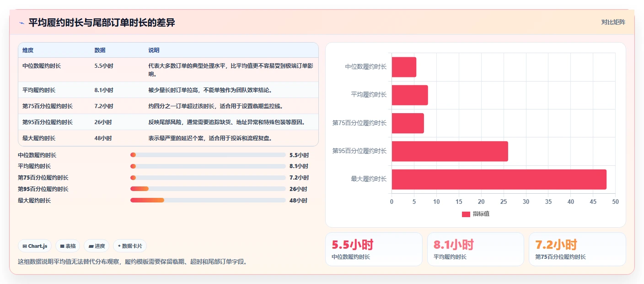Viewport: 644px width, 284px height.
Task: Click the 第75百分位履约时长 progress bar
Action: (x=208, y=178)
